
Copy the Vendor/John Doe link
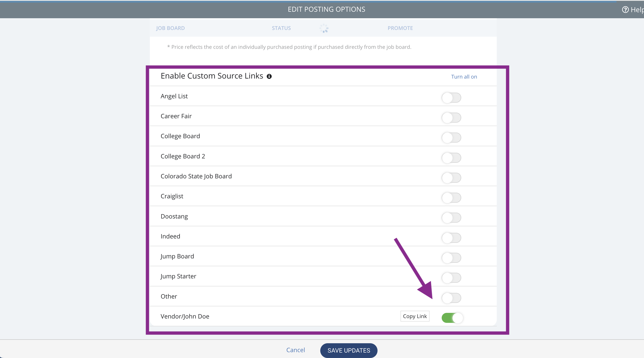(x=415, y=316)
